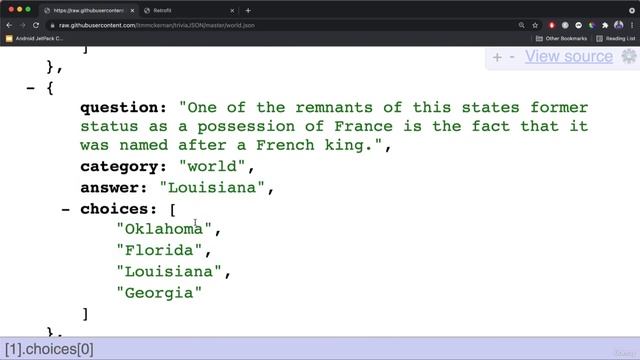Click the question text about French king
Image resolution: width=640 pixels, height=360 pixels.
(334, 127)
